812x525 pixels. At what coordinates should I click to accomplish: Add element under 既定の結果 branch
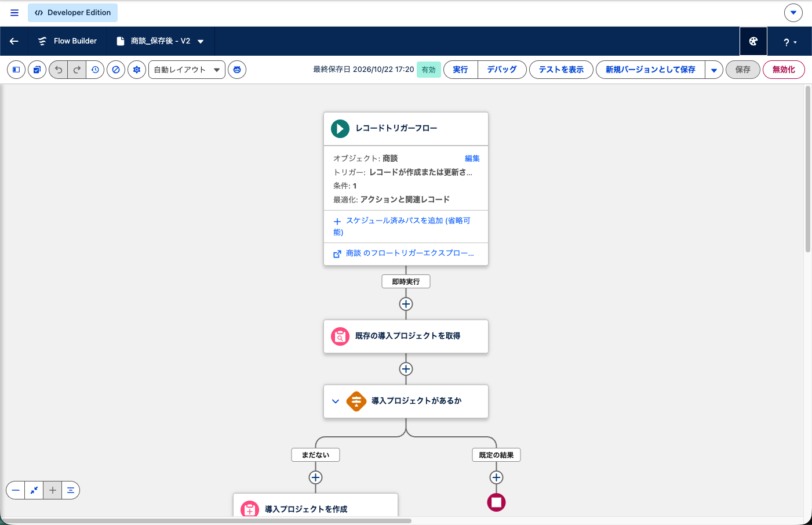click(x=497, y=477)
